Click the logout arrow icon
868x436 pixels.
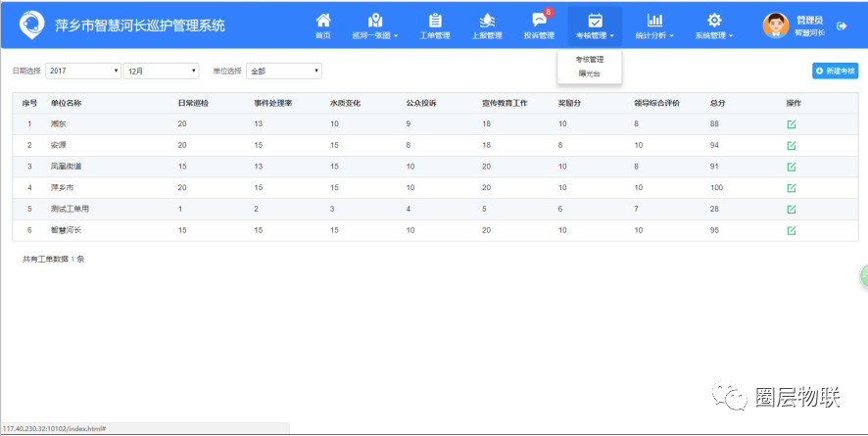842,26
